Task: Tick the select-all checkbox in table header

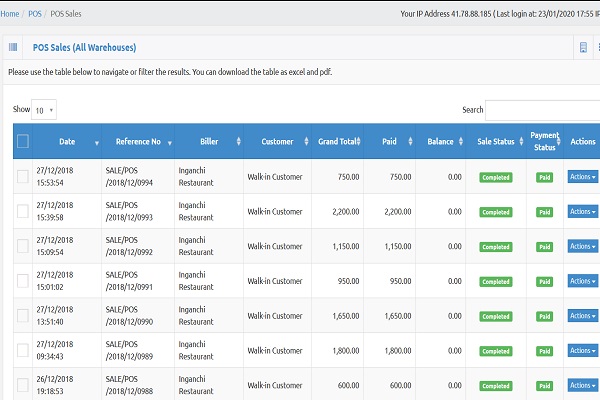Action: point(23,142)
